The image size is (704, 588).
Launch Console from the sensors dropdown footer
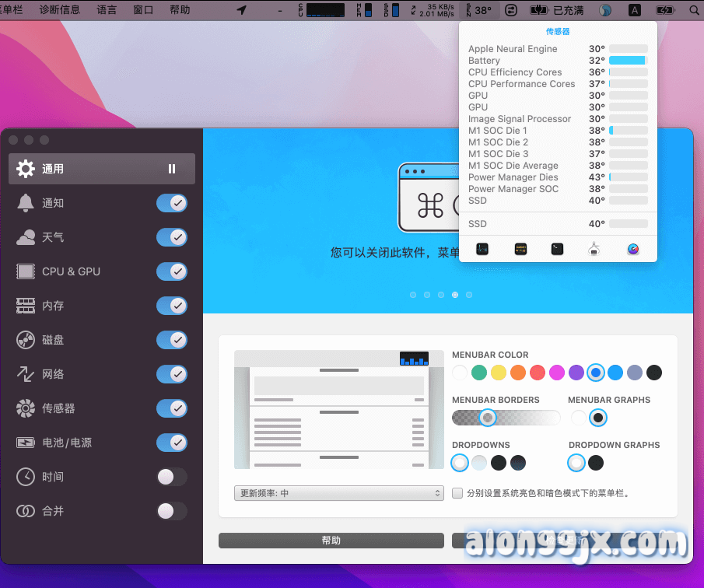(x=520, y=250)
